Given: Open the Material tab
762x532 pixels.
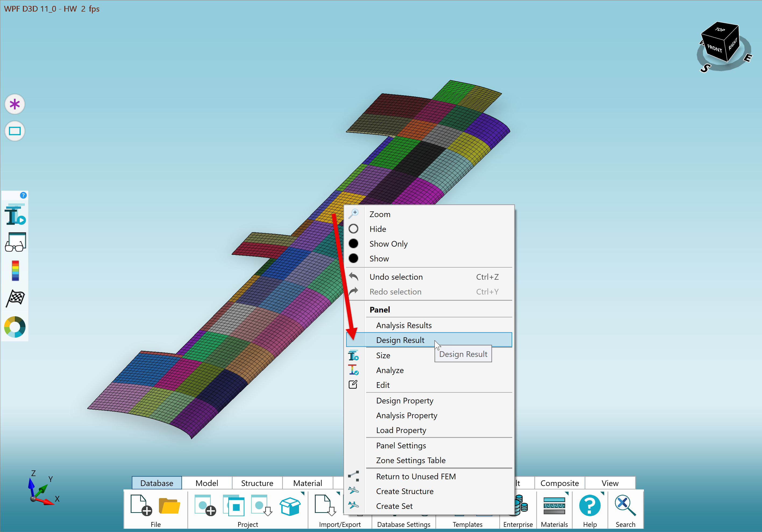Looking at the screenshot, I should (x=308, y=483).
